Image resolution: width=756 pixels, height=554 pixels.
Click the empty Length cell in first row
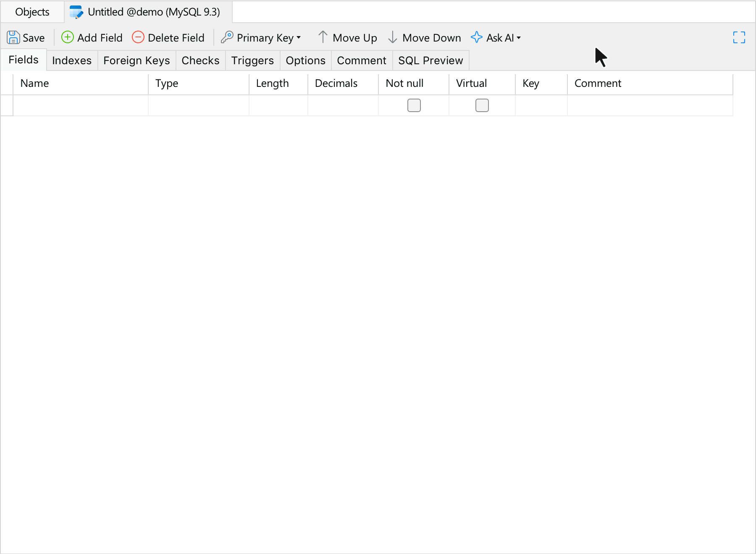point(278,105)
